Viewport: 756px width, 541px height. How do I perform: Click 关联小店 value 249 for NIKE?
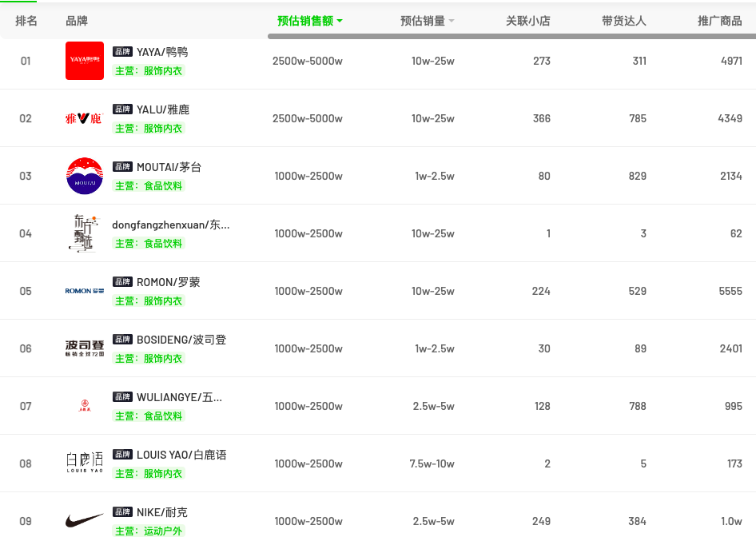coord(542,521)
